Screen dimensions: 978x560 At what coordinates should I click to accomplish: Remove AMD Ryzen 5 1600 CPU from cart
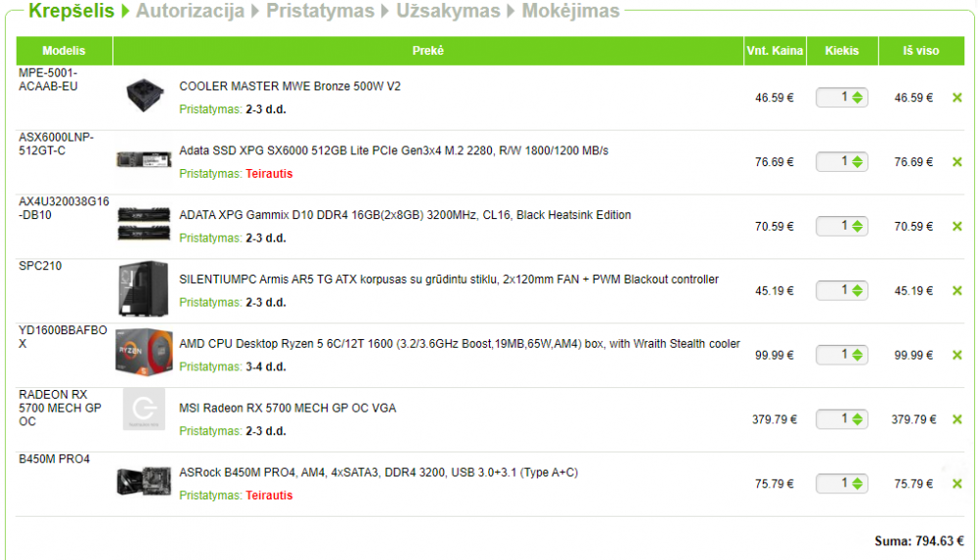[x=956, y=355]
